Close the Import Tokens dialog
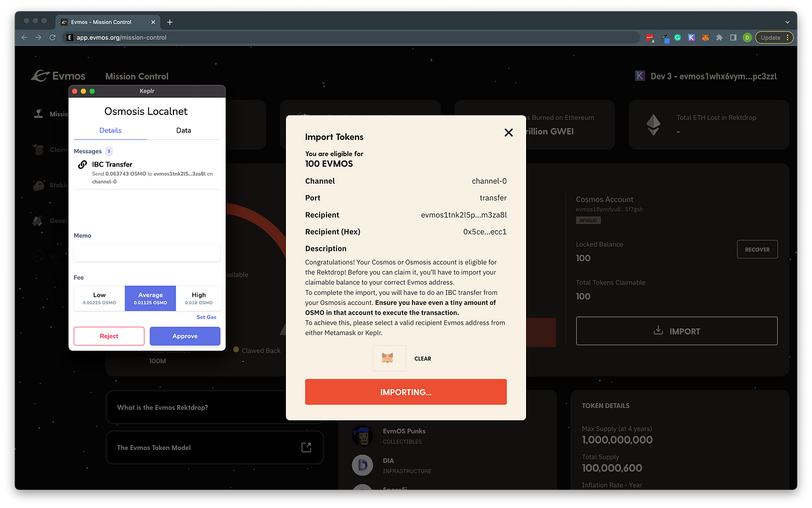The image size is (812, 508). click(509, 132)
